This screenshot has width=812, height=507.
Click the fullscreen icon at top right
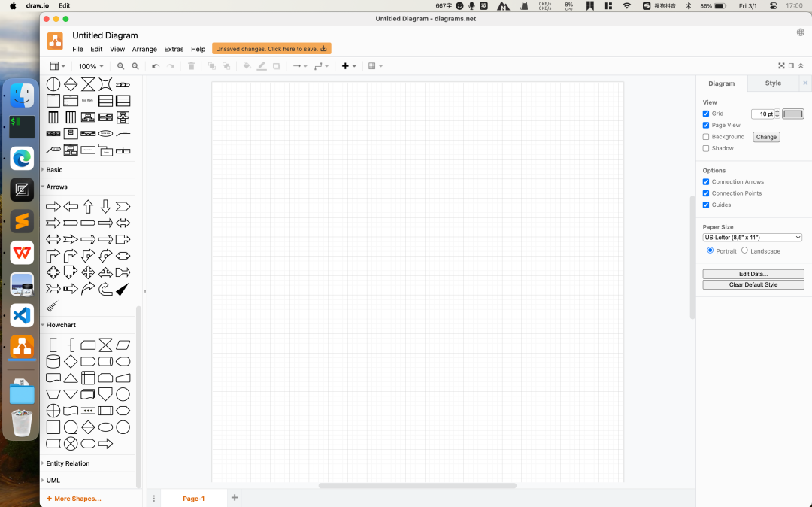781,66
